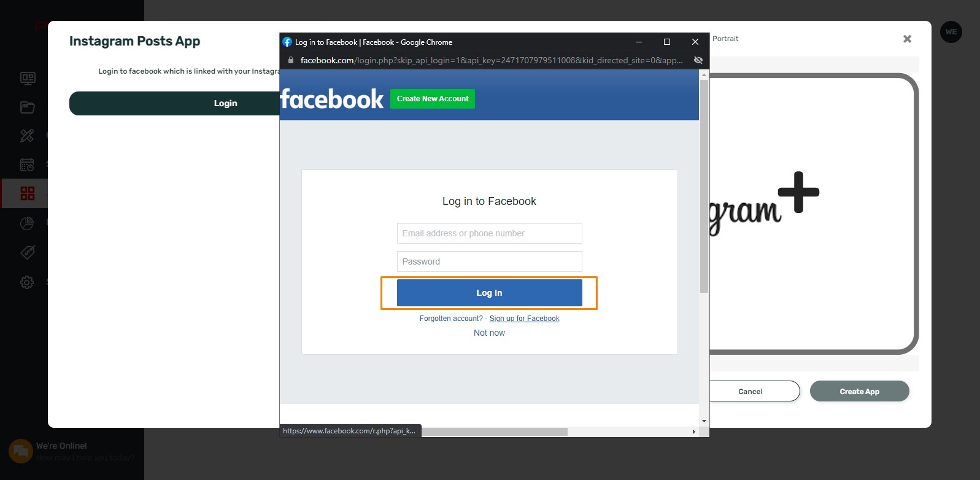Open the media folder icon in the sidebar

(x=28, y=107)
